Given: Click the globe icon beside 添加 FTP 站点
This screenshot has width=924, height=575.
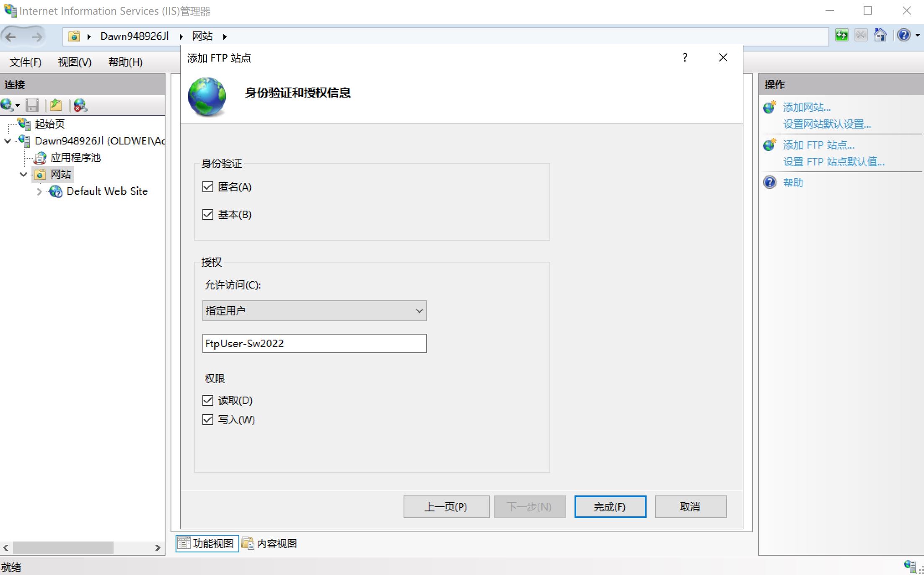Looking at the screenshot, I should (770, 145).
